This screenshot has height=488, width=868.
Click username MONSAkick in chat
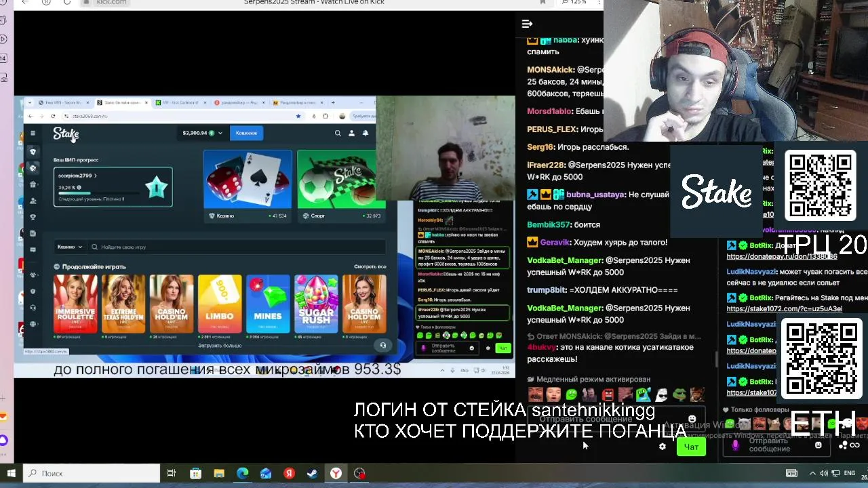[551, 70]
